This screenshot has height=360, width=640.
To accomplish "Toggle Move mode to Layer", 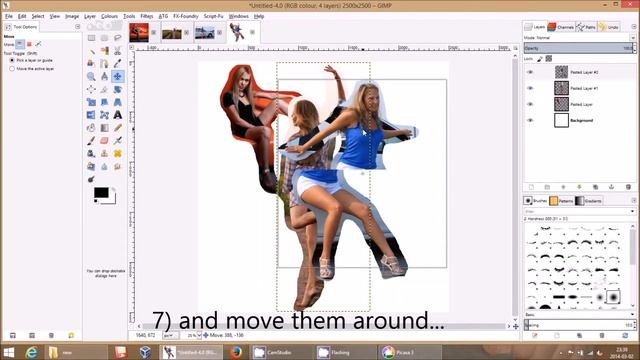I will point(20,44).
